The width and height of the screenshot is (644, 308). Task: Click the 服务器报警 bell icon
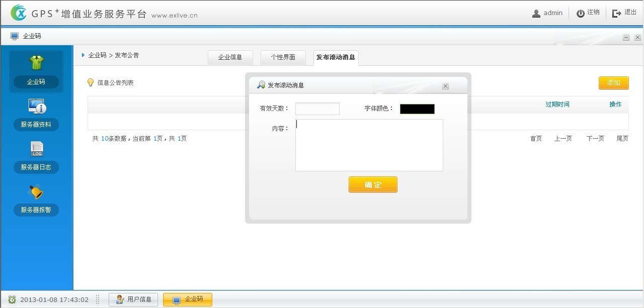coord(36,191)
